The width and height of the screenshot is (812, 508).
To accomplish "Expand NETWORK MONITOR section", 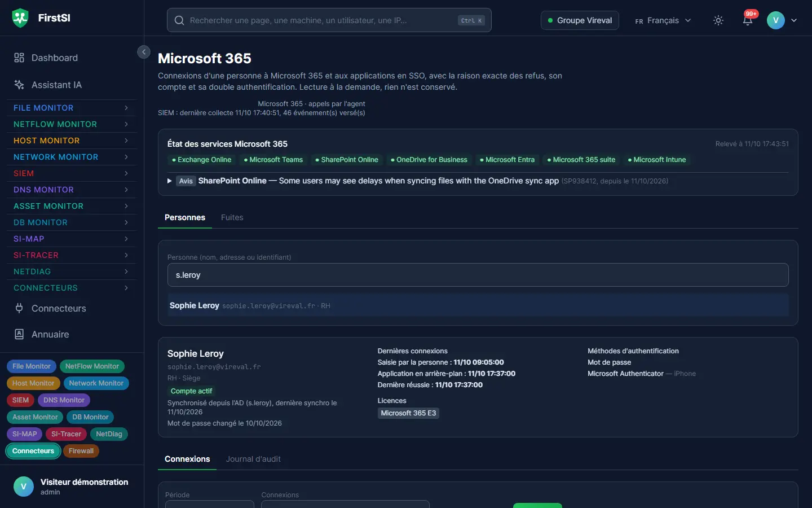I will tap(71, 157).
